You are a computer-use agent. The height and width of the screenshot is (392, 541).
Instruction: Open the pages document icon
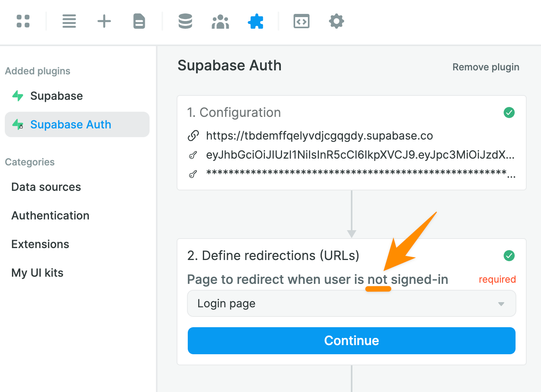coord(139,21)
